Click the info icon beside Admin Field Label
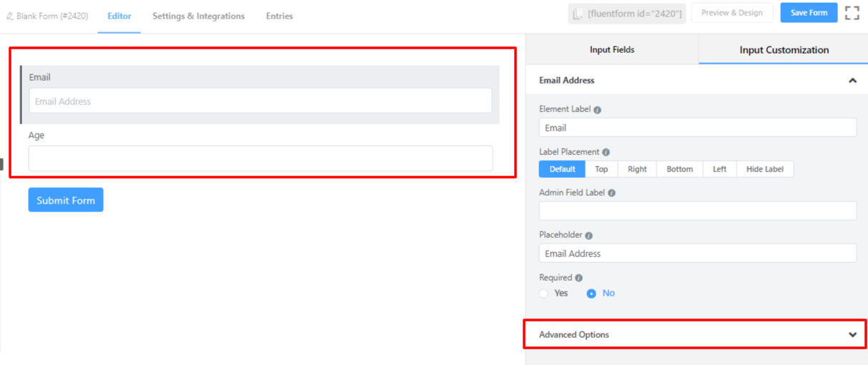 tap(612, 193)
